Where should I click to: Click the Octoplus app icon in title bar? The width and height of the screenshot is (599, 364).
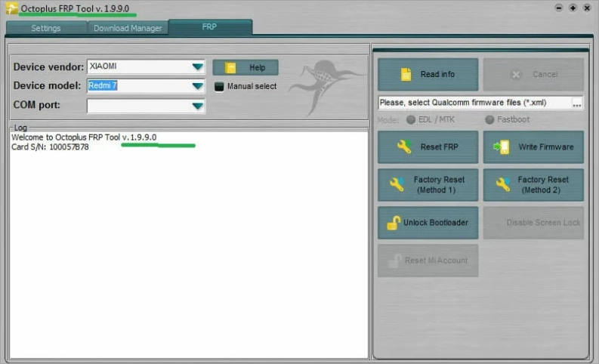[12, 8]
